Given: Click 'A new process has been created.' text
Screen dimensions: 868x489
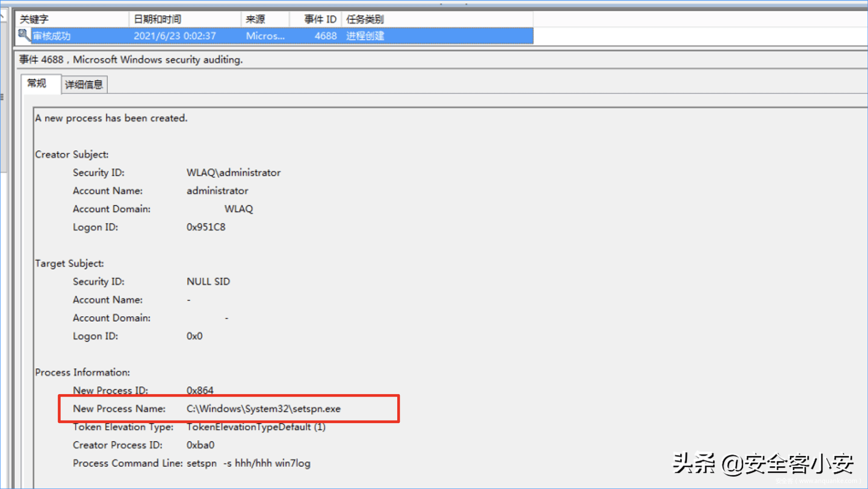Looking at the screenshot, I should 111,118.
